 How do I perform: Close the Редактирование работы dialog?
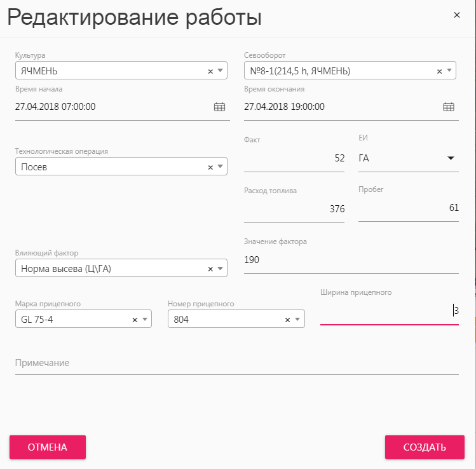tap(456, 15)
